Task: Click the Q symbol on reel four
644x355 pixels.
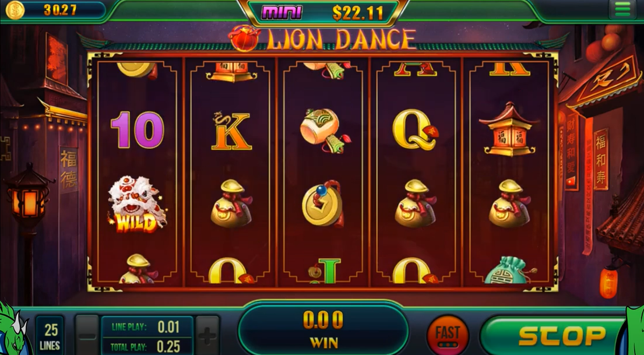Action: pyautogui.click(x=415, y=130)
